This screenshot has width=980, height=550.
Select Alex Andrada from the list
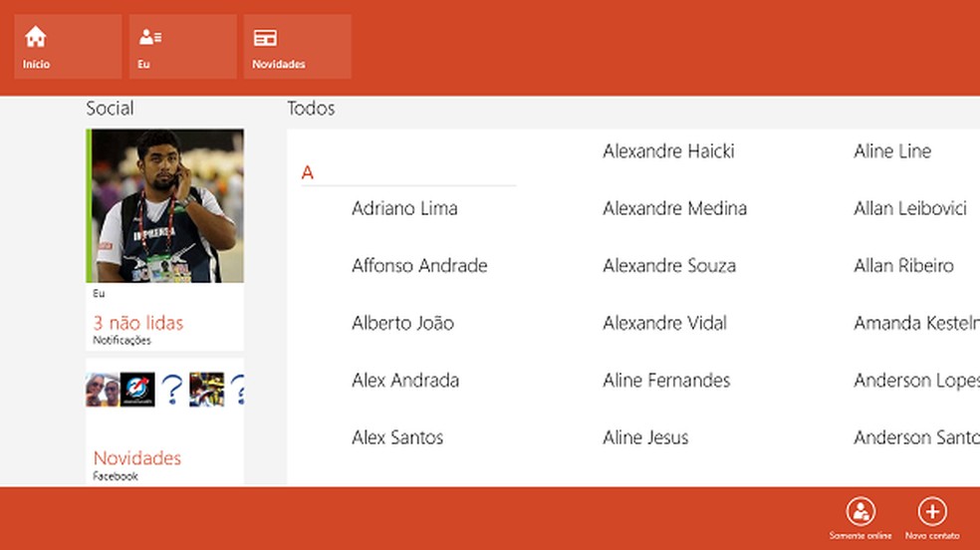pos(405,381)
